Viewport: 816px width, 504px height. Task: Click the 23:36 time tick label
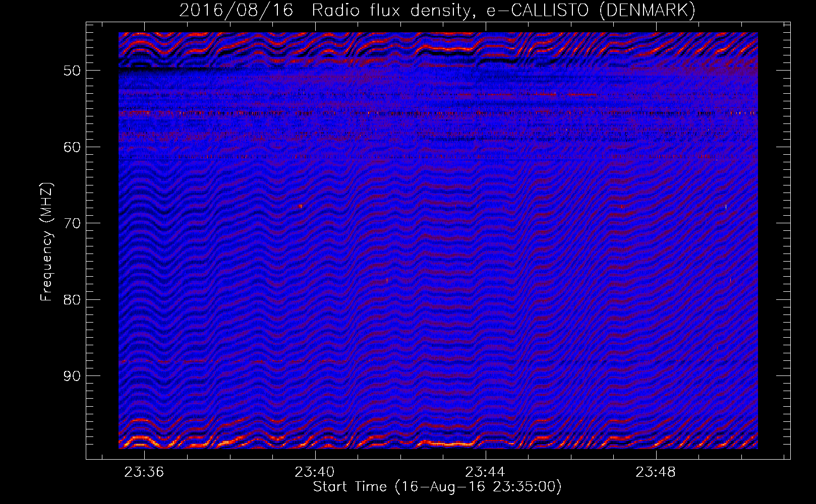144,472
